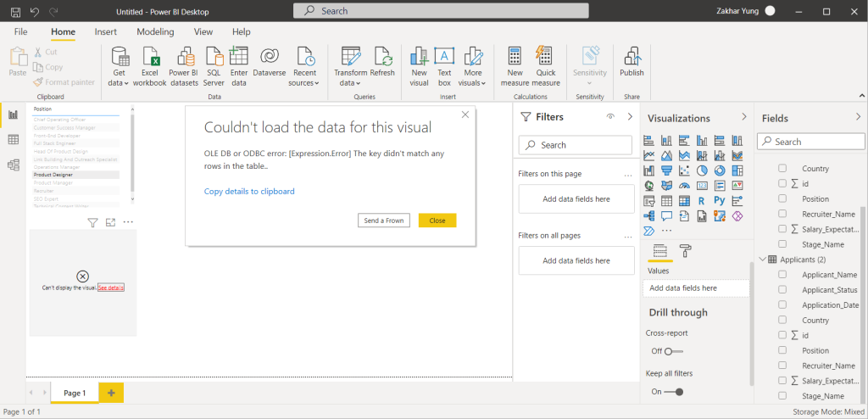Image resolution: width=868 pixels, height=419 pixels.
Task: Import from Excel workbook
Action: click(149, 66)
